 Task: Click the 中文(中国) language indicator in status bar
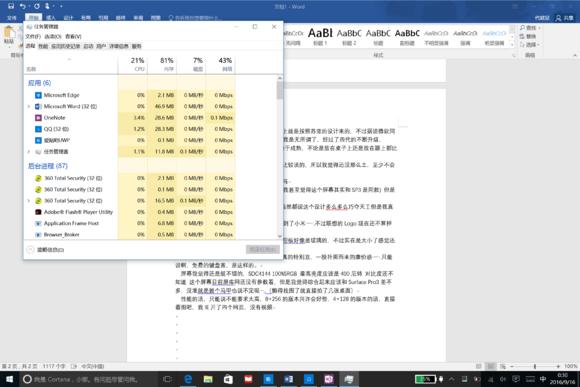92,366
